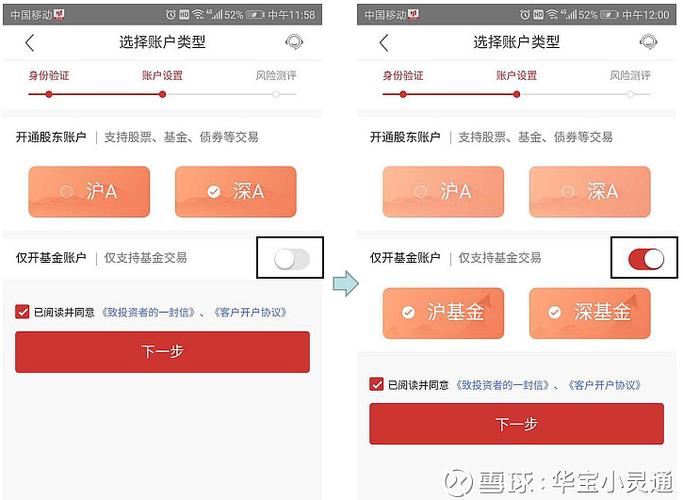The image size is (683, 500).
Task: Click the Xueqiu watermark logo
Action: coord(458,483)
